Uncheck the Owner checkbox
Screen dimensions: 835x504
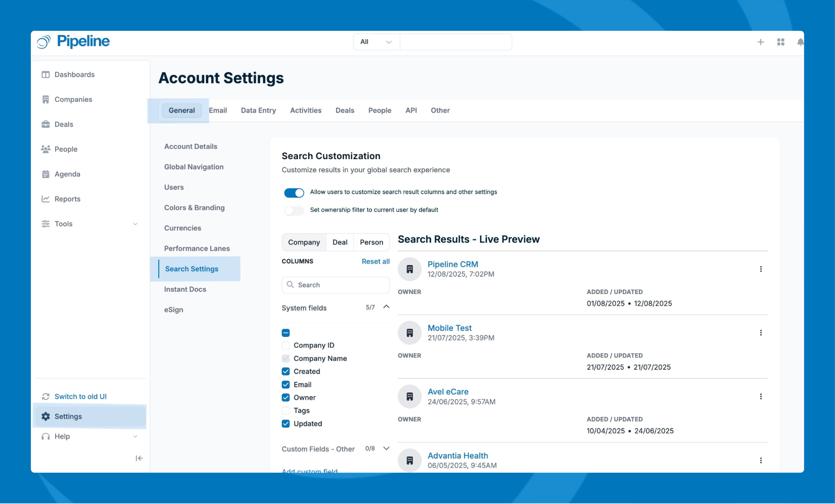click(286, 398)
